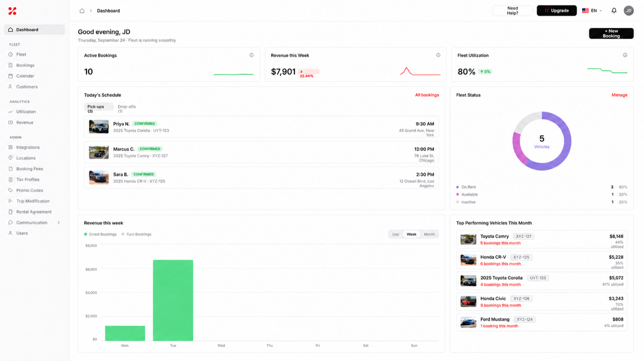Screen dimensions: 644x361
Task: Open Trip Modification in sidebar
Action: pyautogui.click(x=34, y=201)
